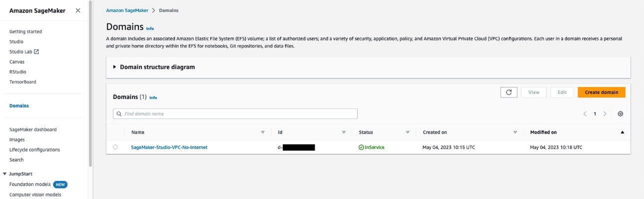Viewport: 644px width, 199px height.
Task: Close the Amazon SageMaker sidebar panel
Action: pos(77,10)
